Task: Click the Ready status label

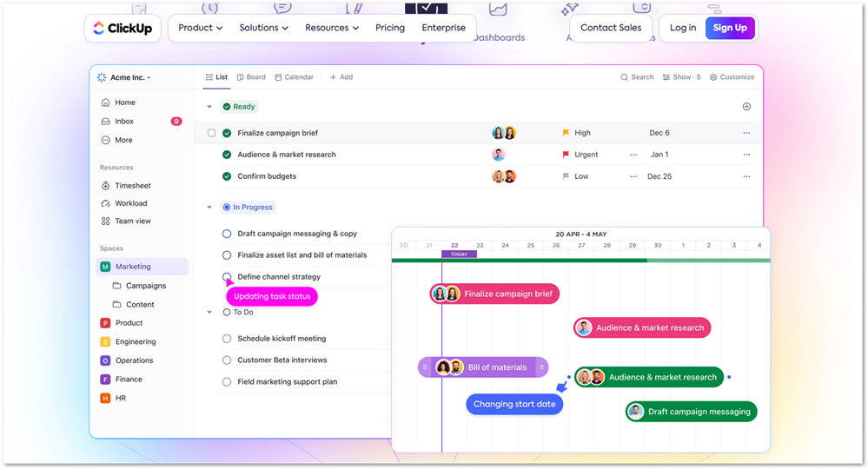Action: [x=239, y=107]
